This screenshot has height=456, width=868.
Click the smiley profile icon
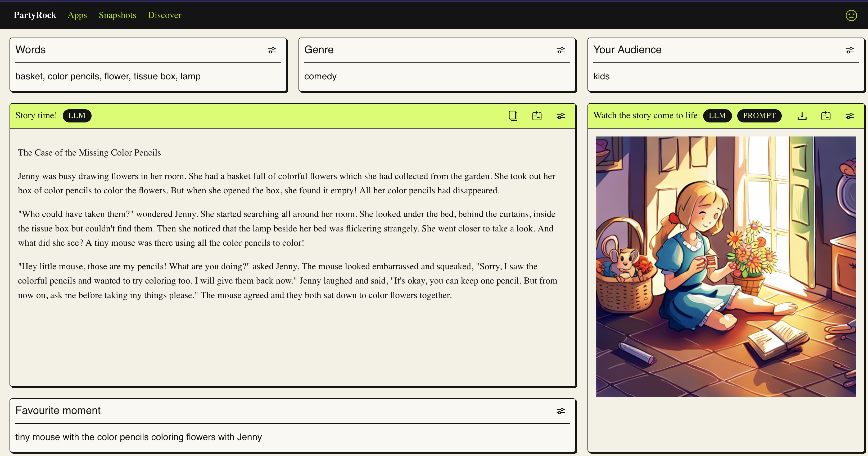[x=851, y=15]
